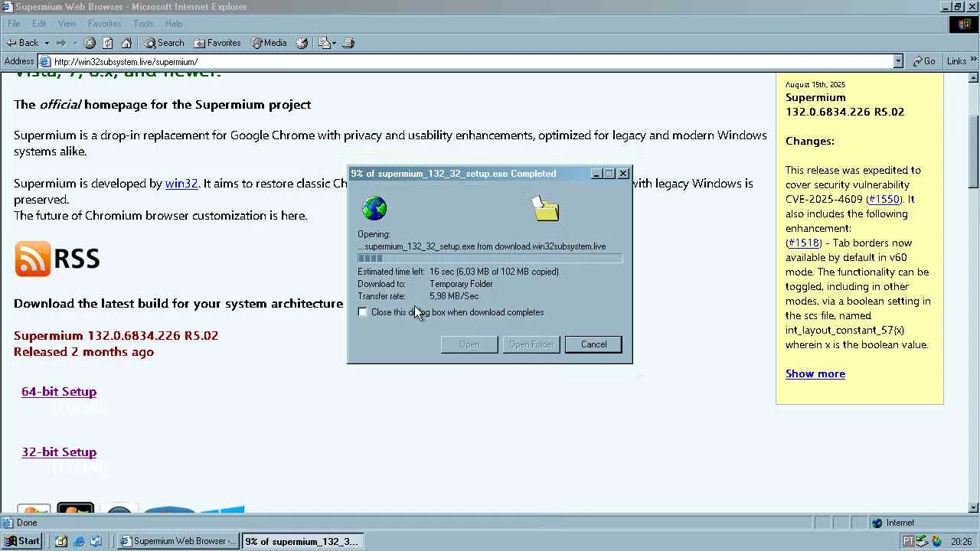Click the Mail toolbar icon
Screen dimensions: 980x551
pos(326,43)
